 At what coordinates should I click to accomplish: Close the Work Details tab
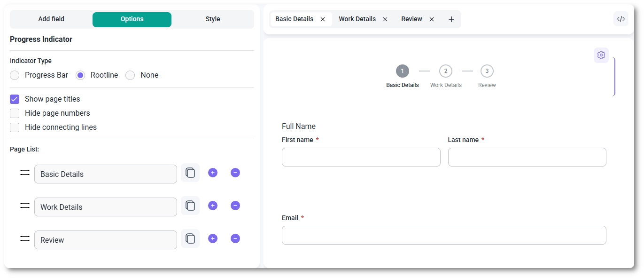pyautogui.click(x=385, y=19)
